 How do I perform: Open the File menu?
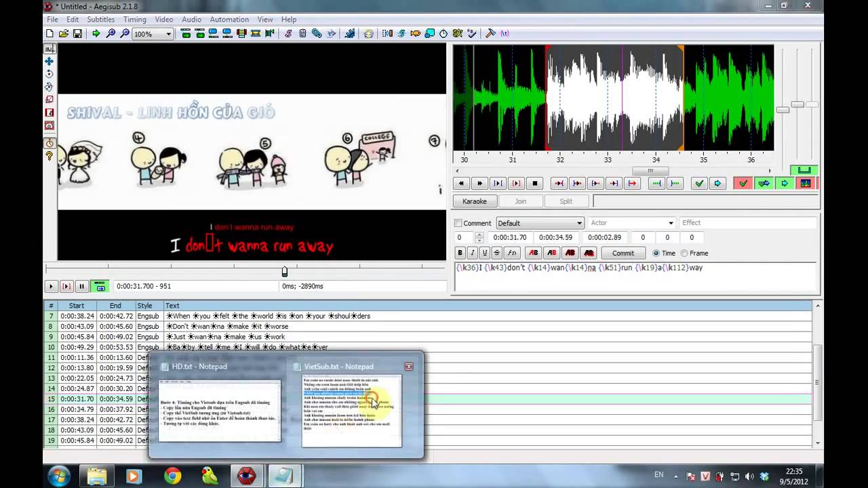click(x=52, y=20)
